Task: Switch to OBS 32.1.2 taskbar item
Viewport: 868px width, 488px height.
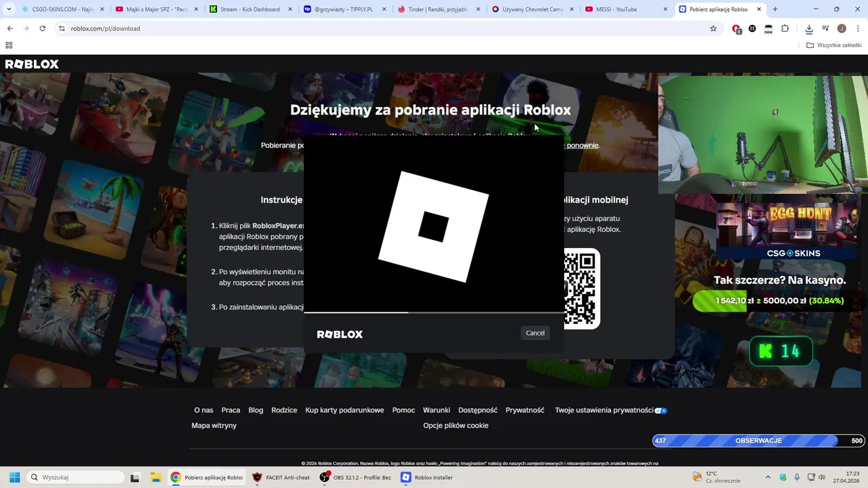Action: click(x=357, y=477)
